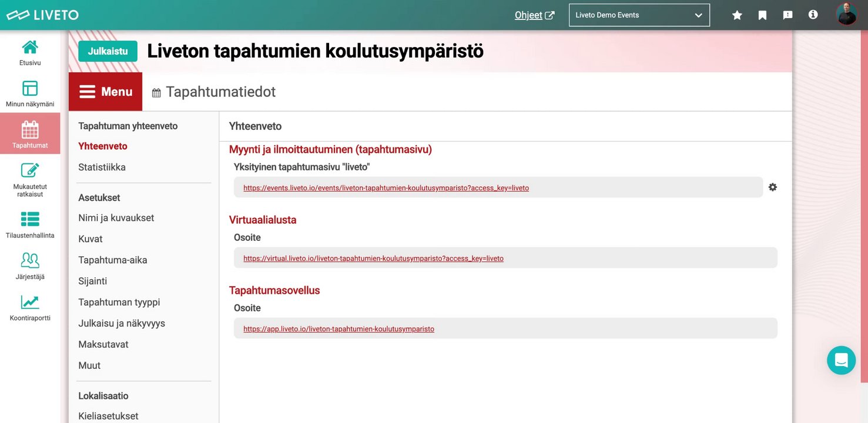Select the Tapahtumat calendar icon

[30, 129]
